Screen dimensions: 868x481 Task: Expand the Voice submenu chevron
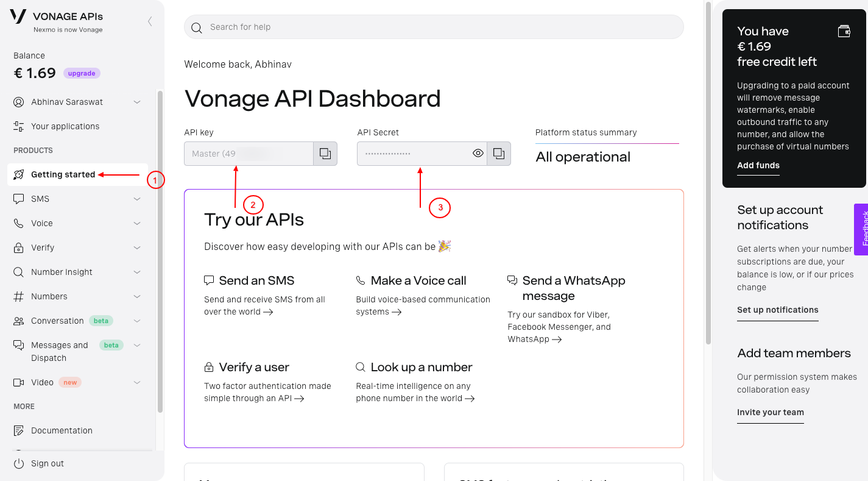click(137, 223)
